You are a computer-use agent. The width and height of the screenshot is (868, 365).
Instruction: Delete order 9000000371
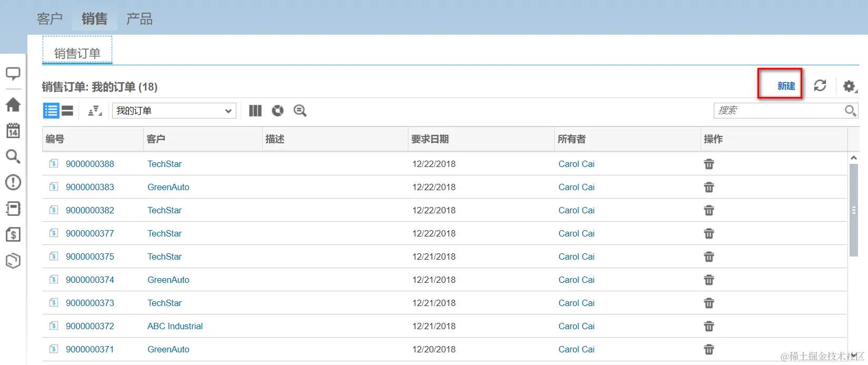(x=709, y=349)
